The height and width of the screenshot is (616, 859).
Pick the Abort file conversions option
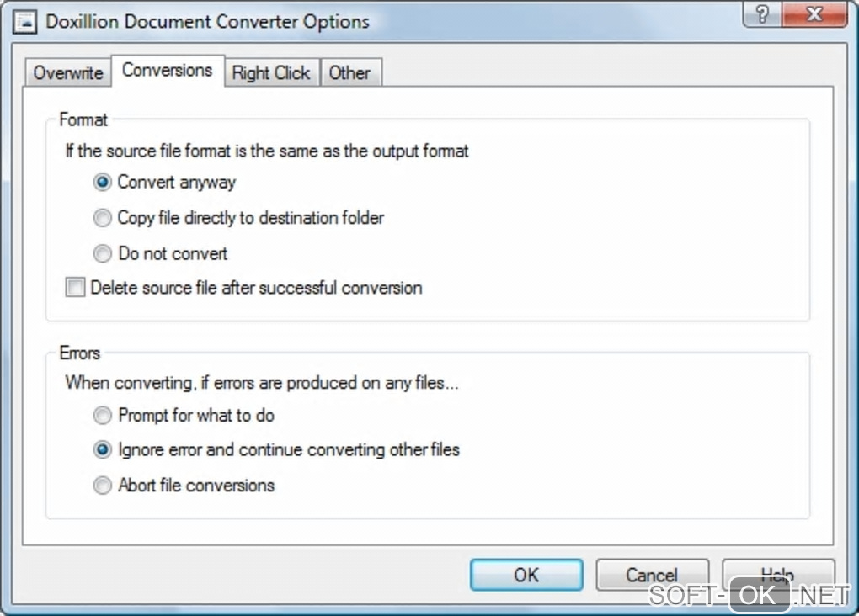pyautogui.click(x=103, y=486)
